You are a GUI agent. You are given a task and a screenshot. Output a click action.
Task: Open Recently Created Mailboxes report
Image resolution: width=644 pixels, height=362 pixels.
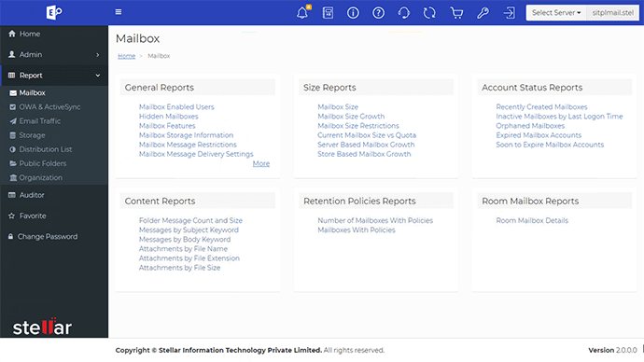pos(541,106)
